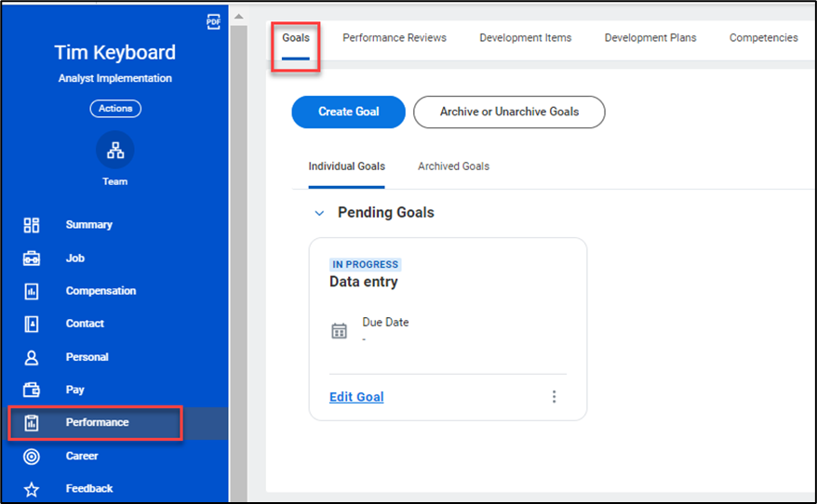Click the Career target icon
Image resolution: width=817 pixels, height=504 pixels.
32,456
